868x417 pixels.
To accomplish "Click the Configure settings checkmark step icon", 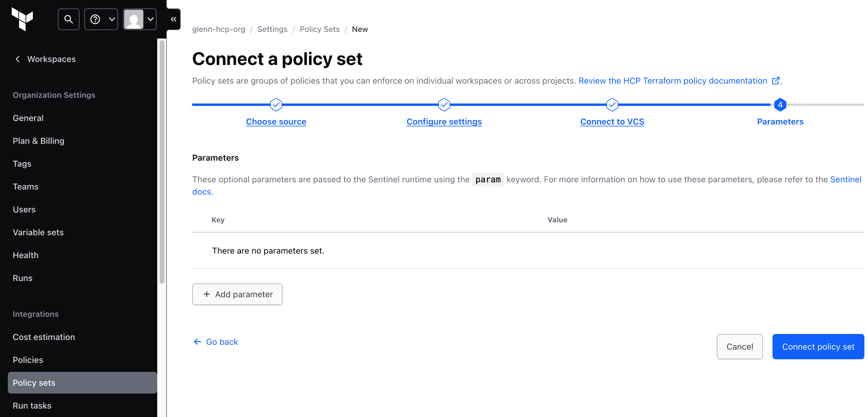I will point(444,105).
